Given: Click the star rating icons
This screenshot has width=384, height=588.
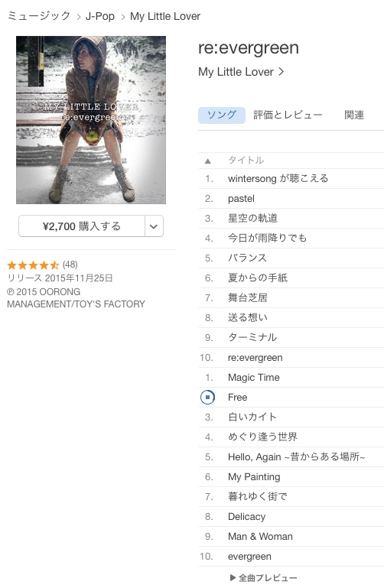Looking at the screenshot, I should (33, 265).
